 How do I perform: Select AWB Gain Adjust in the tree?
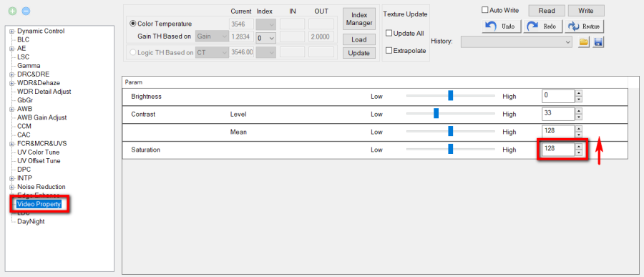point(42,117)
